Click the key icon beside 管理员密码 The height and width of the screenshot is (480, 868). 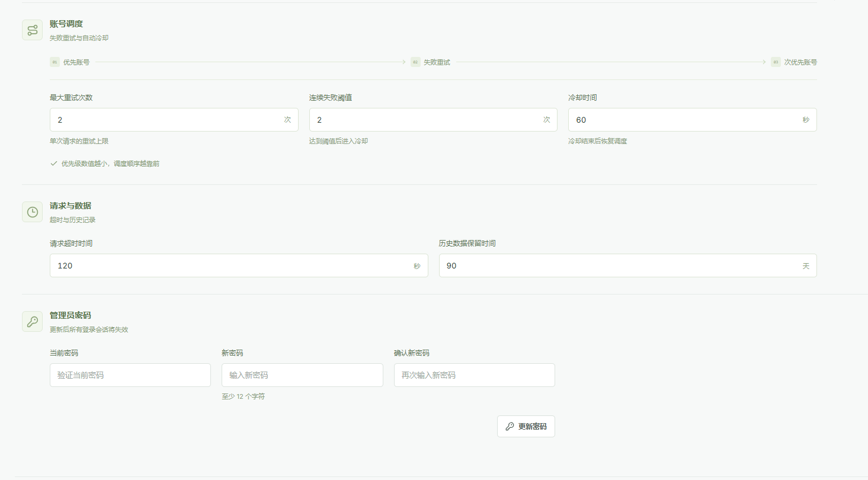point(32,321)
